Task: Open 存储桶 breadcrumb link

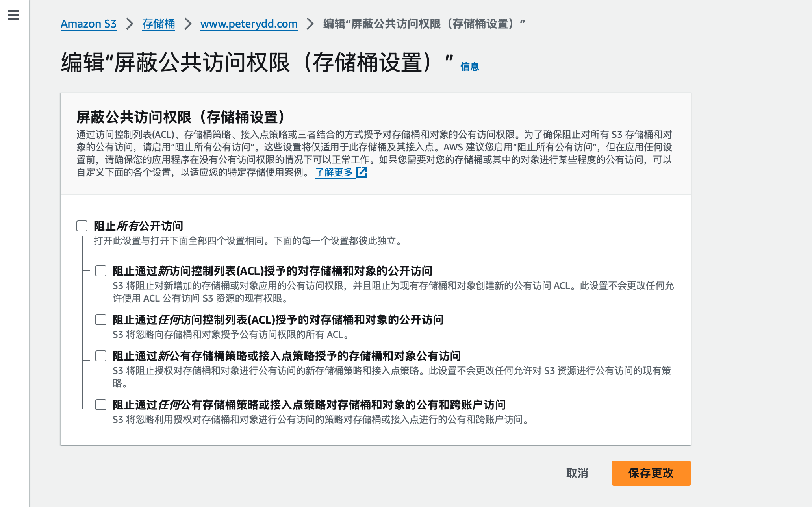Action: coord(159,24)
